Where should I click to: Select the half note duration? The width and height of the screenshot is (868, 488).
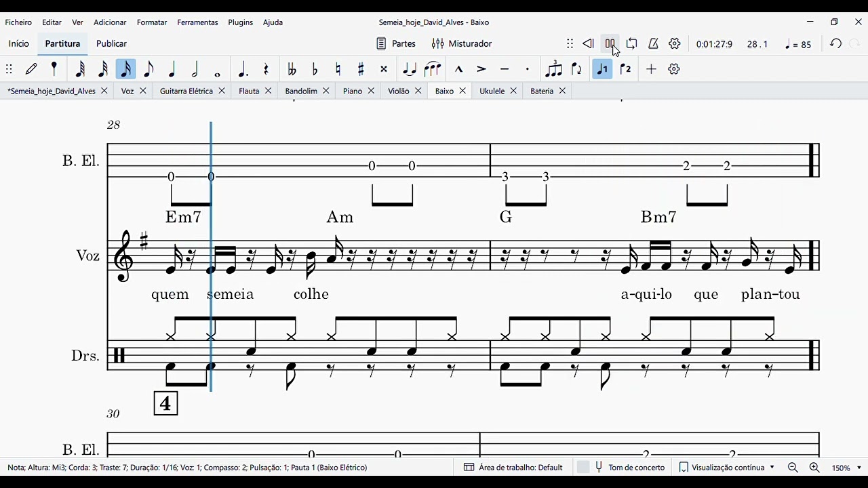(195, 69)
